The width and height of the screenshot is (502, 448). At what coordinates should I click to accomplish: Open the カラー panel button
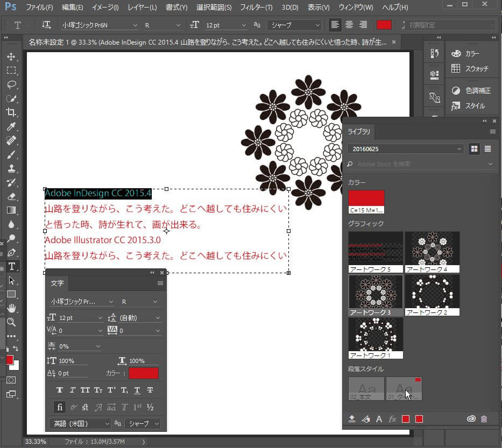click(x=466, y=53)
